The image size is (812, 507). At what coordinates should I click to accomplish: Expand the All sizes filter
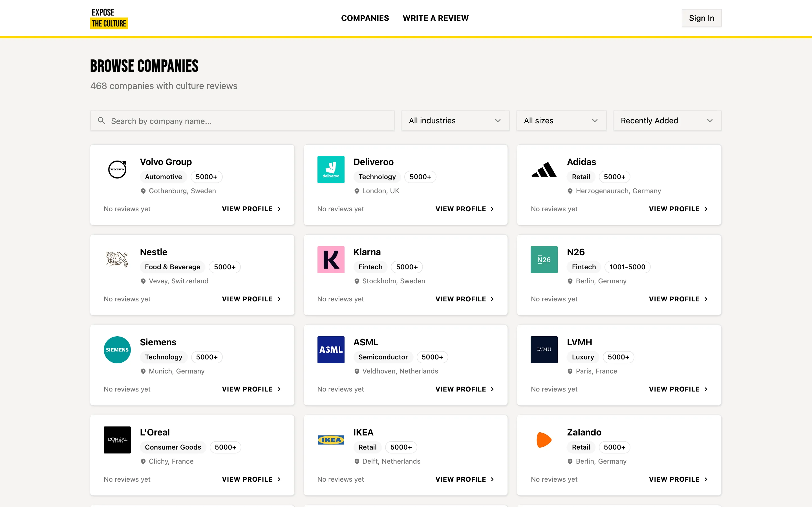coord(561,121)
